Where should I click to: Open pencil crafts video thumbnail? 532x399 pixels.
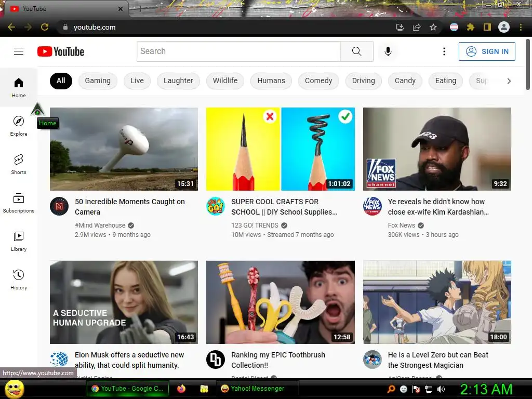(280, 149)
